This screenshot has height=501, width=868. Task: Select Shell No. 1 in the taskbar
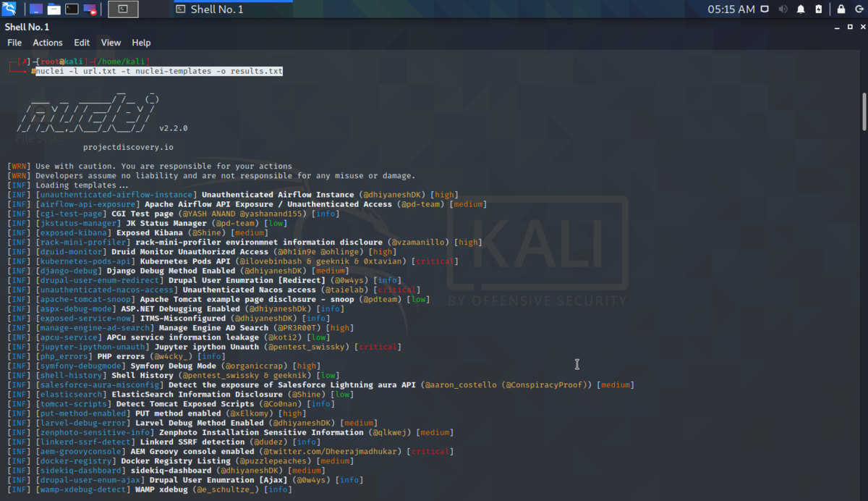[233, 9]
